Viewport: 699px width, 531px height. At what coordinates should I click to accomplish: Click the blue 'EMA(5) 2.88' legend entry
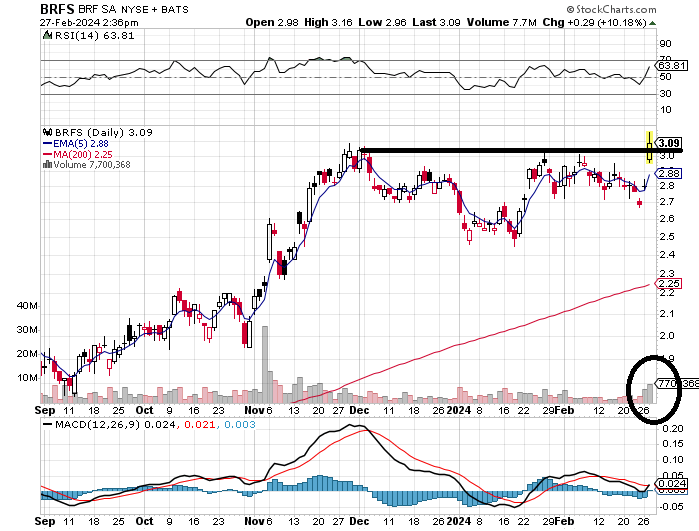(x=75, y=144)
